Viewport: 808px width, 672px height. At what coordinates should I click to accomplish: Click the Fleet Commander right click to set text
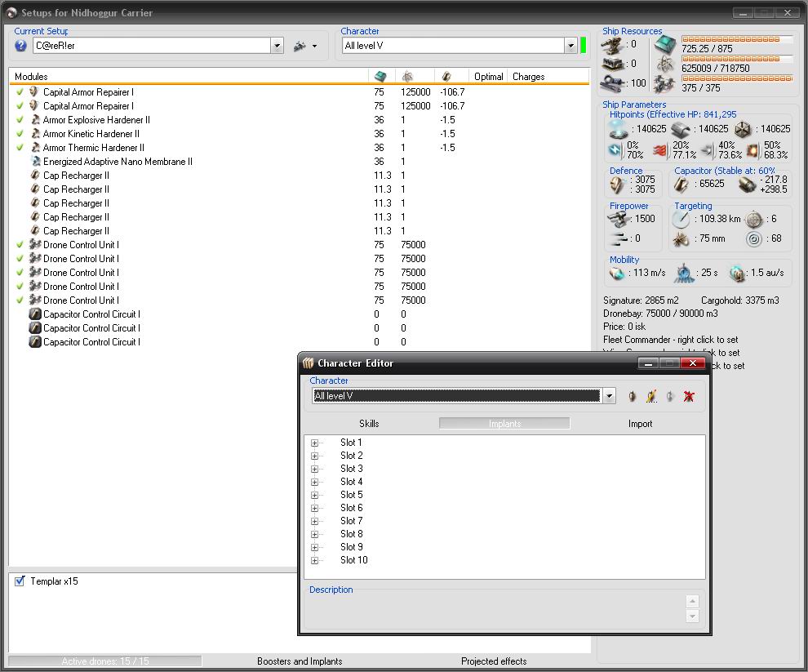(x=670, y=340)
